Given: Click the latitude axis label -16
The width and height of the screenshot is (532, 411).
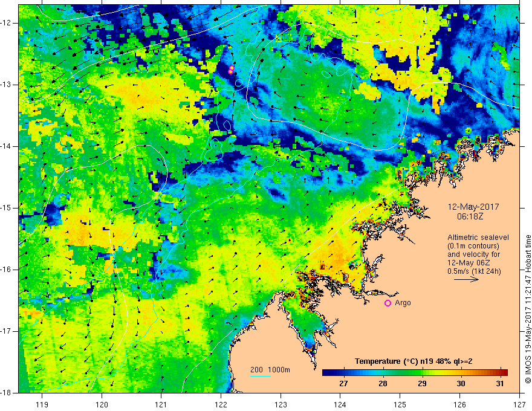Looking at the screenshot, I should click(x=7, y=270).
